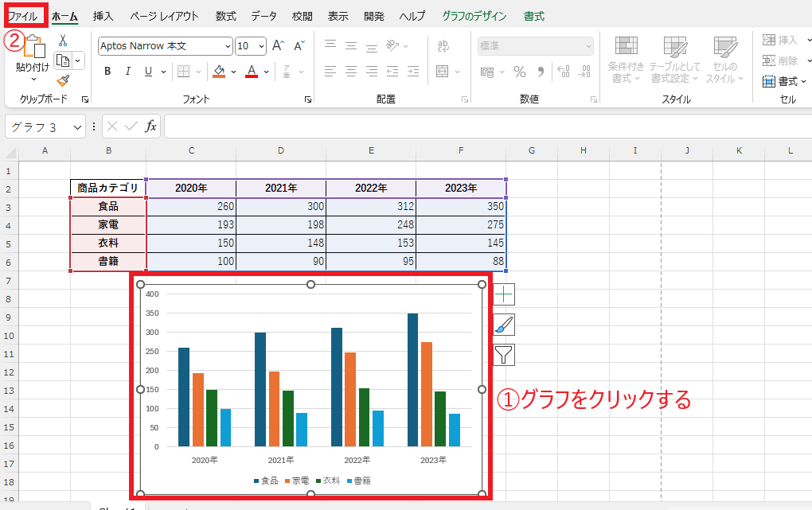This screenshot has width=812, height=510.
Task: Select cell with text 食品
Action: (108, 207)
